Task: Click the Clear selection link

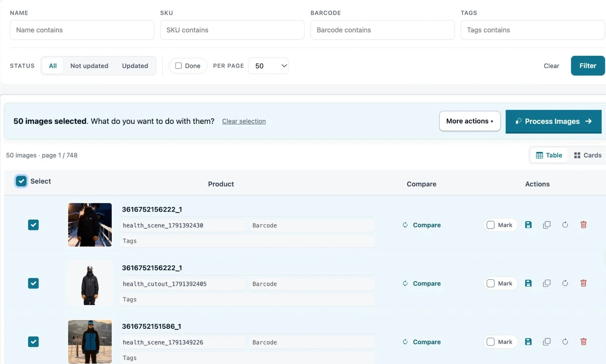Action: click(x=244, y=121)
